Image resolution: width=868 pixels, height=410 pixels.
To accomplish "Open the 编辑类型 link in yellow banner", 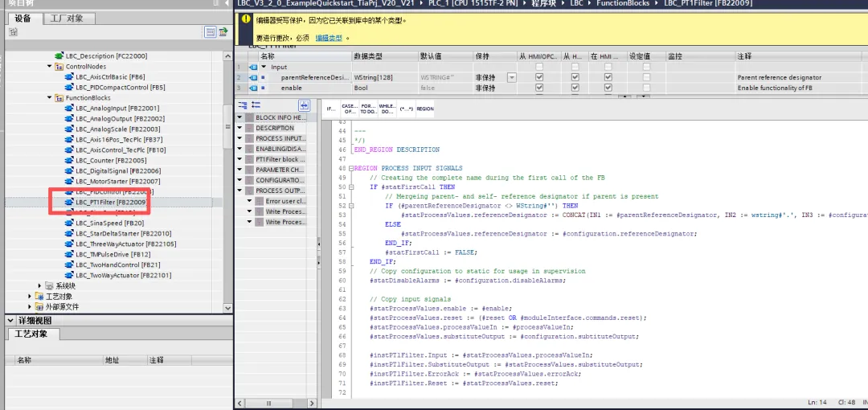I will [329, 39].
